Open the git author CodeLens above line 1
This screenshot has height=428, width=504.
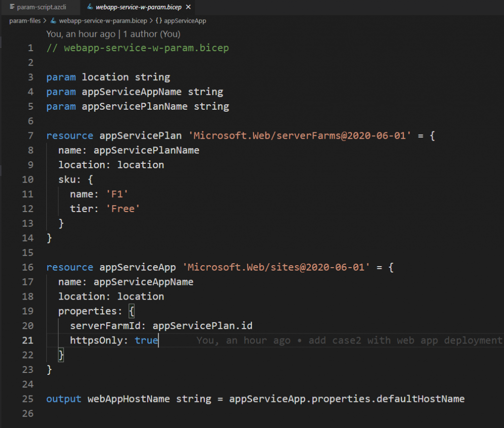(x=113, y=34)
